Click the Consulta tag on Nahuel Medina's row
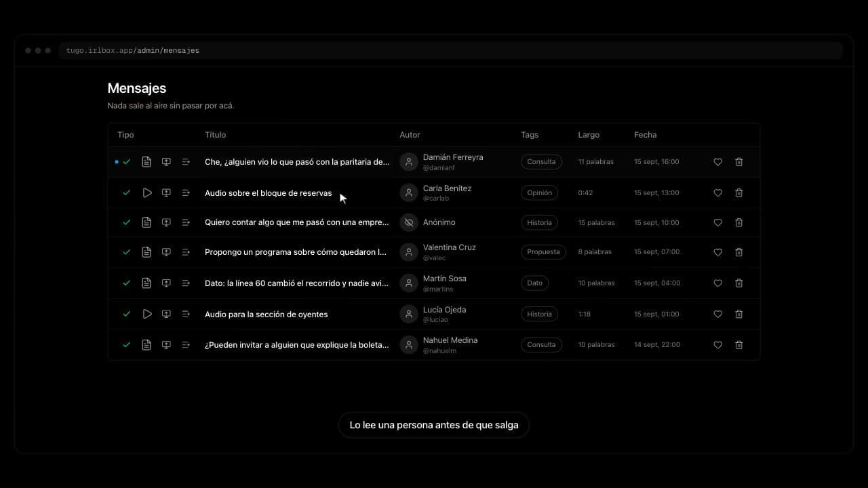The width and height of the screenshot is (868, 488). click(541, 345)
